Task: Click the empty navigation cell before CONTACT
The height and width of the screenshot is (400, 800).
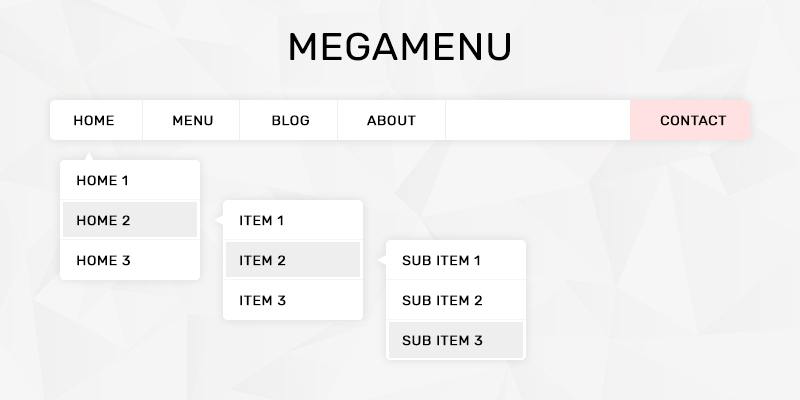Action: (538, 121)
